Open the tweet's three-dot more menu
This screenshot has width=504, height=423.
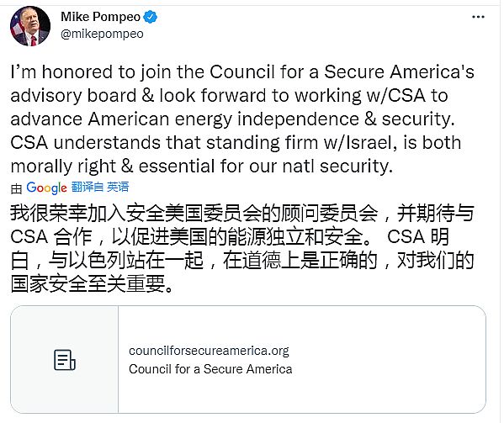tap(478, 17)
